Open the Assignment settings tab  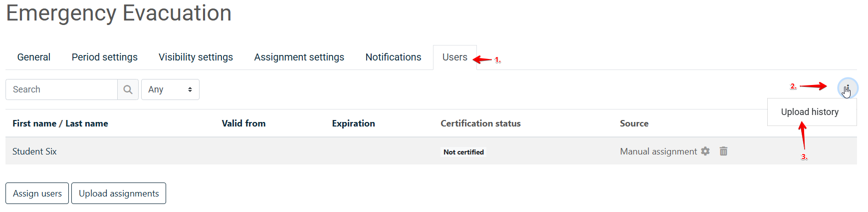[299, 57]
